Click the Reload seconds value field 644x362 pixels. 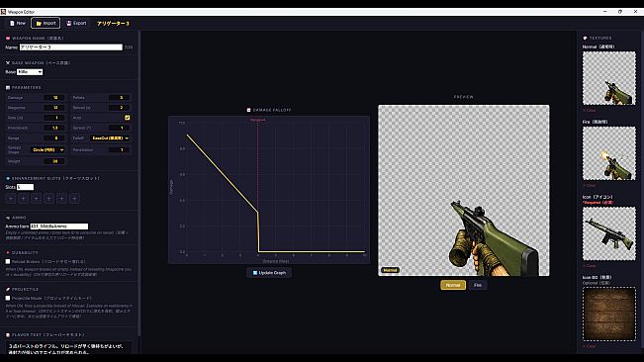119,108
